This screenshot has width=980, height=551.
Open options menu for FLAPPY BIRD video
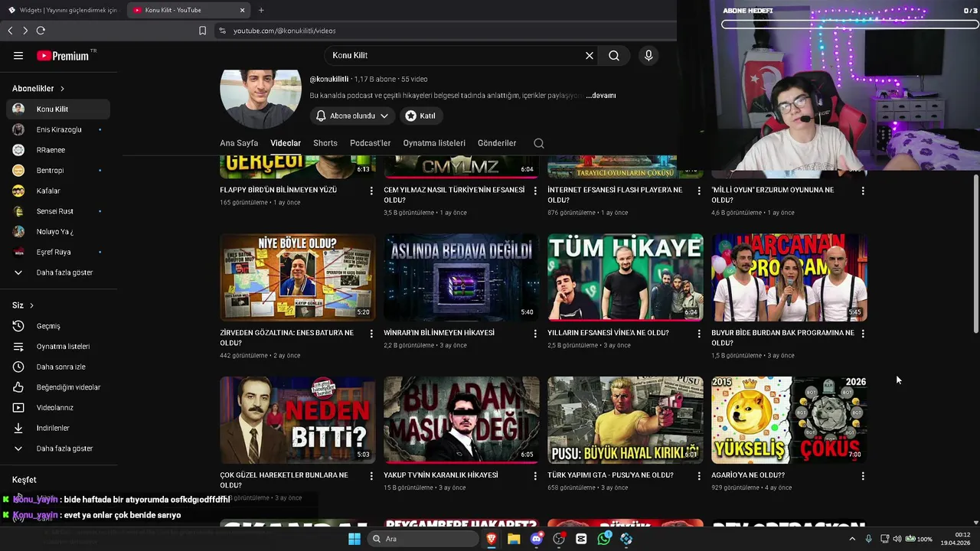point(371,191)
